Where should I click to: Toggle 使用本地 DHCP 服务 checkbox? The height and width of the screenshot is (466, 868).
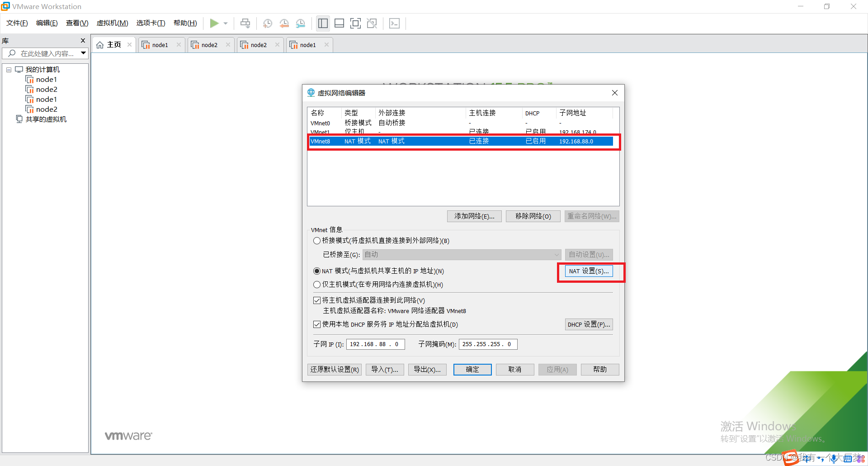[x=317, y=324]
